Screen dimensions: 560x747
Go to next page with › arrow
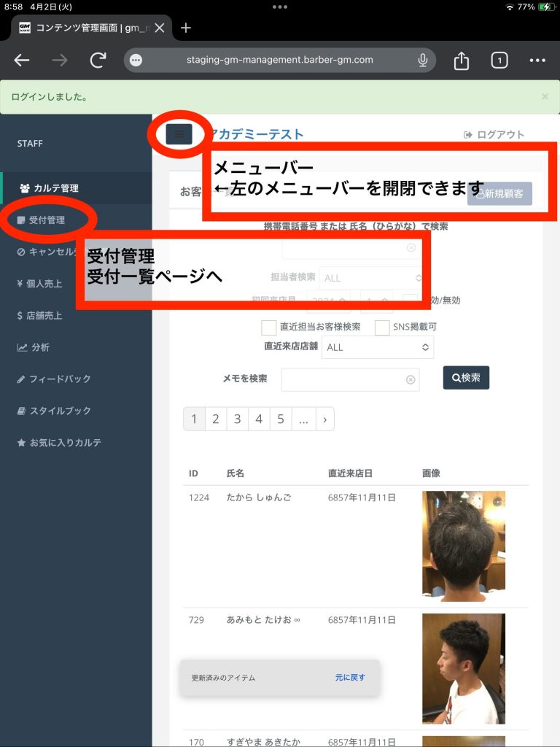pyautogui.click(x=324, y=419)
